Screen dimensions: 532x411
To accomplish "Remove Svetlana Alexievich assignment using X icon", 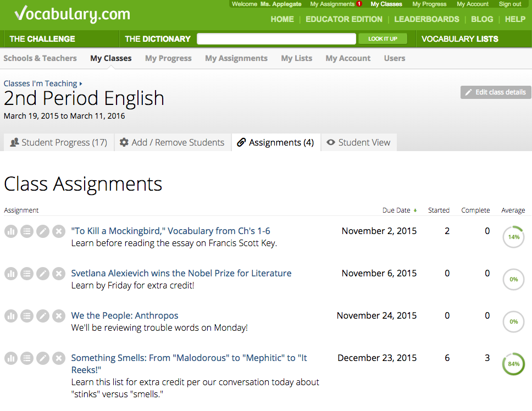I will (x=59, y=274).
